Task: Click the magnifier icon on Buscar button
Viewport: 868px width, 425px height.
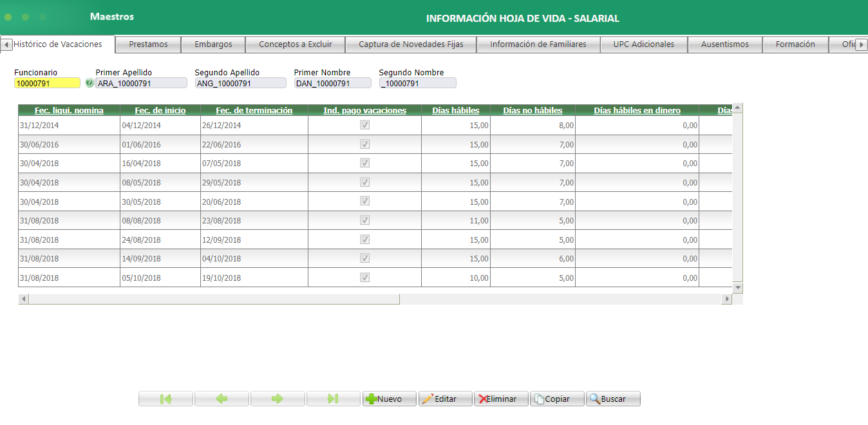Action: click(596, 398)
